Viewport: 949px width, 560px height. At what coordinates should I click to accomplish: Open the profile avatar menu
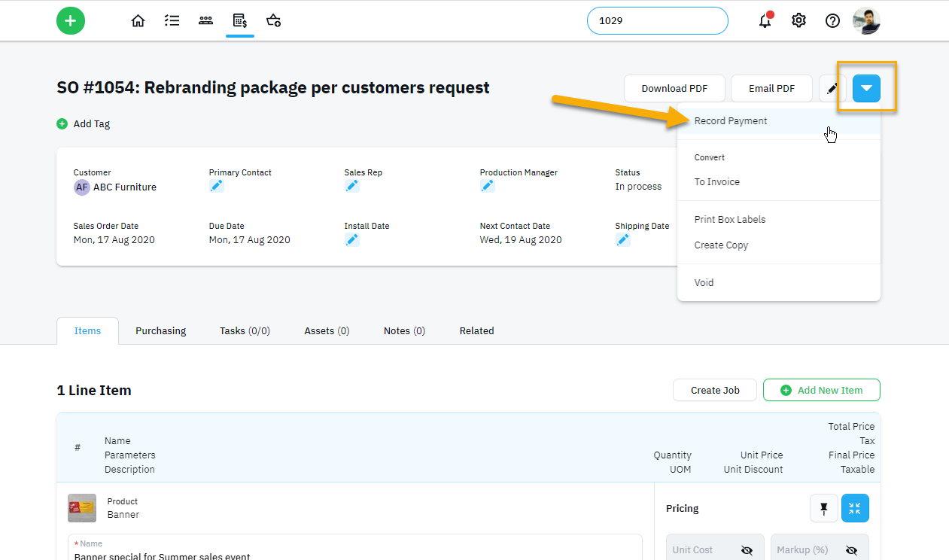pos(866,20)
